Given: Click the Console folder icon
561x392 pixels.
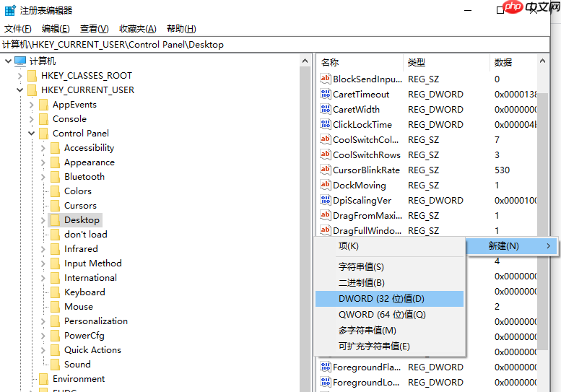Looking at the screenshot, I should coord(43,119).
